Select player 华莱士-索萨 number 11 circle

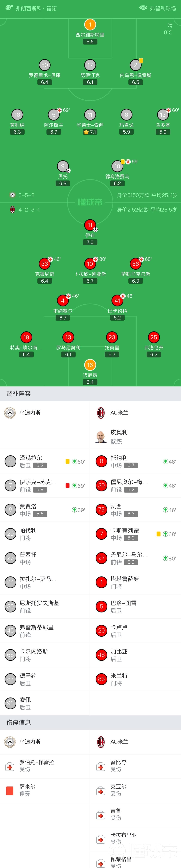tap(90, 114)
